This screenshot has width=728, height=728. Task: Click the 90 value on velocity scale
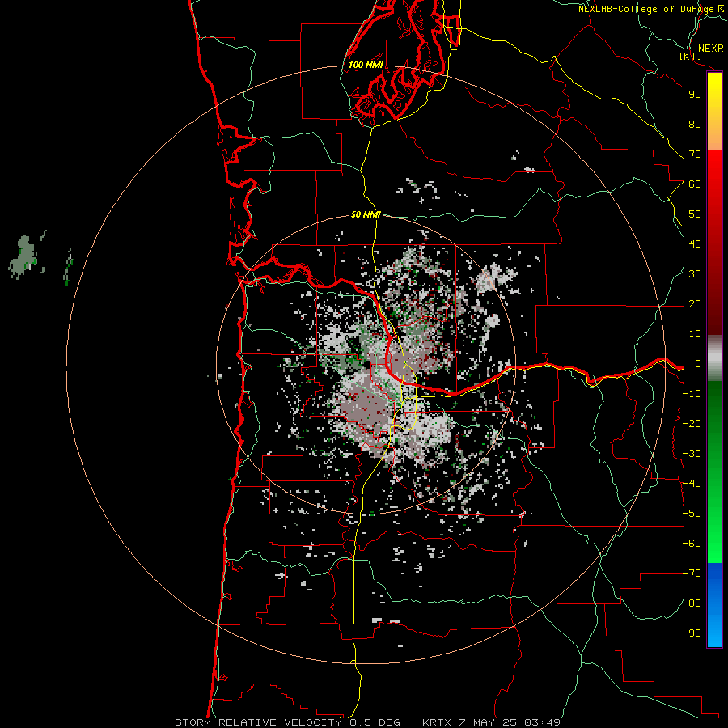[695, 95]
